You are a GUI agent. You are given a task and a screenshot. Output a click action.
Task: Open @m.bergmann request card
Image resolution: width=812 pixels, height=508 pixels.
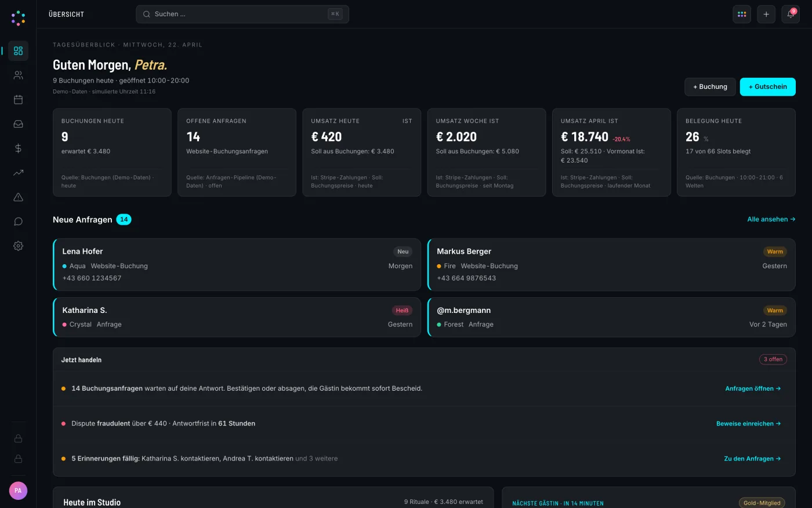coord(611,318)
